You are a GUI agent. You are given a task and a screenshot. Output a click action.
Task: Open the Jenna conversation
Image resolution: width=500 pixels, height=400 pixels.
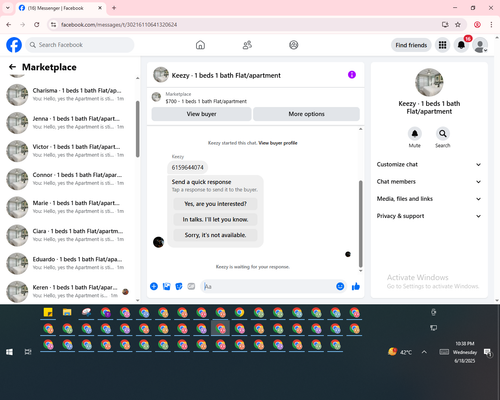click(x=68, y=123)
